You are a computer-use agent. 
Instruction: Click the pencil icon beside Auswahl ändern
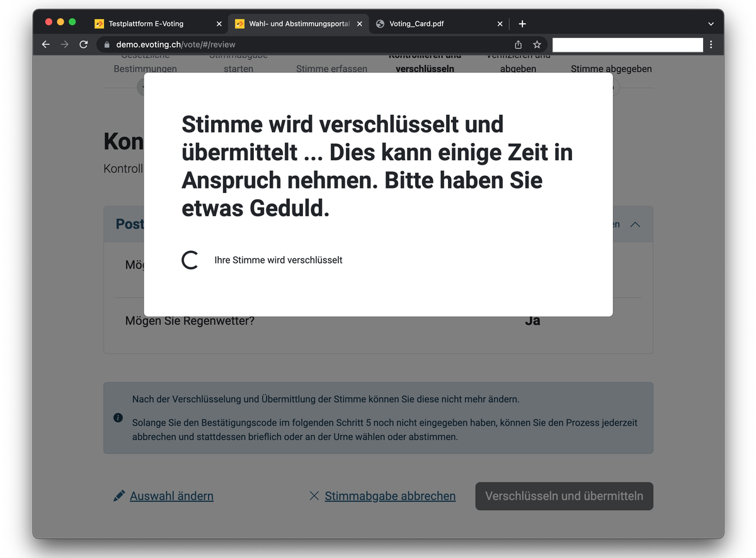click(119, 496)
